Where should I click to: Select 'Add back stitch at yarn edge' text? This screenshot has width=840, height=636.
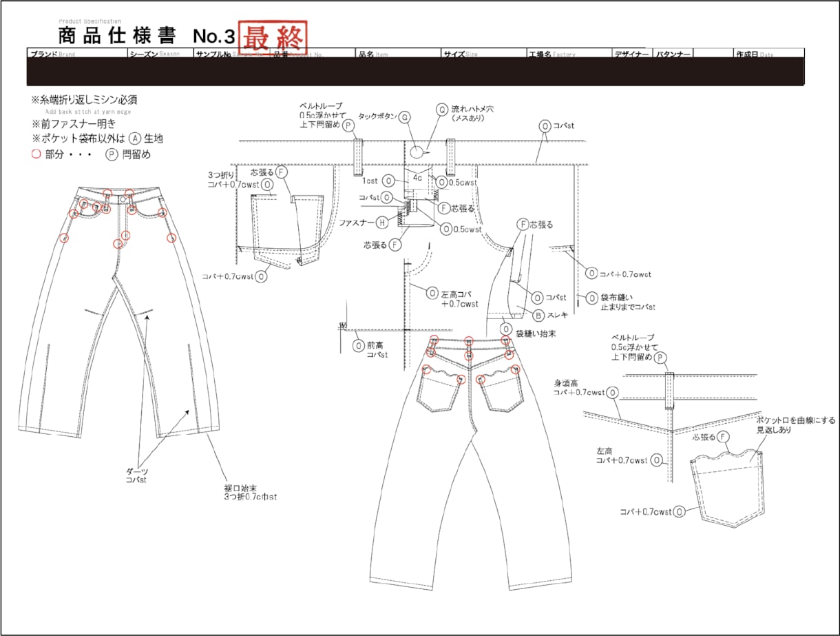[87, 112]
